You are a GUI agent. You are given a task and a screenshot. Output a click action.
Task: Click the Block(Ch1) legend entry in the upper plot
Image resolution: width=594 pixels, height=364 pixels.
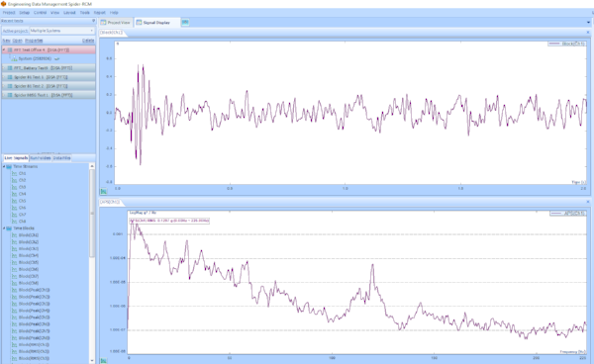(566, 44)
